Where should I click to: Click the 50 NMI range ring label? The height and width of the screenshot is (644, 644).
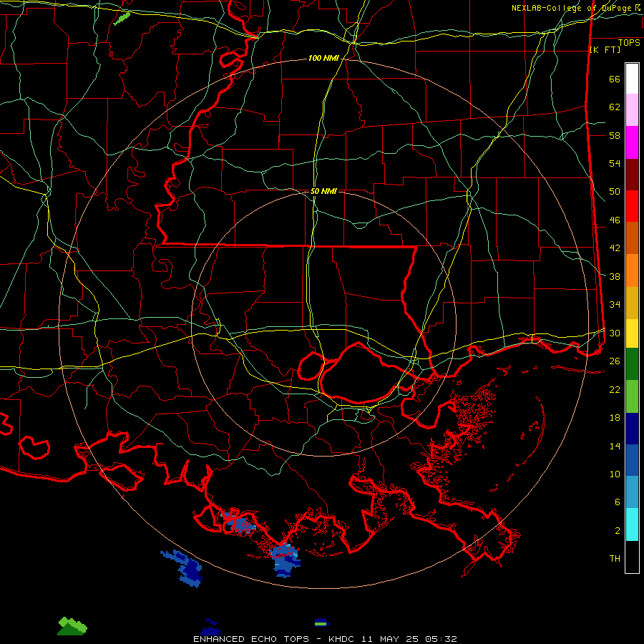point(323,191)
